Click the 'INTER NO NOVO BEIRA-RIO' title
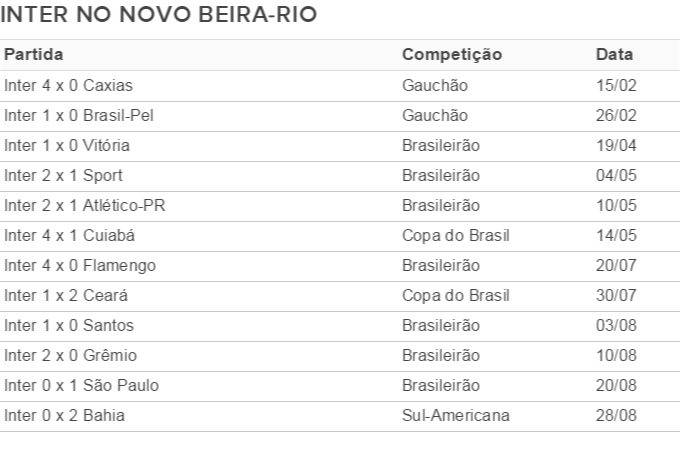This screenshot has width=680, height=460. coord(159,14)
